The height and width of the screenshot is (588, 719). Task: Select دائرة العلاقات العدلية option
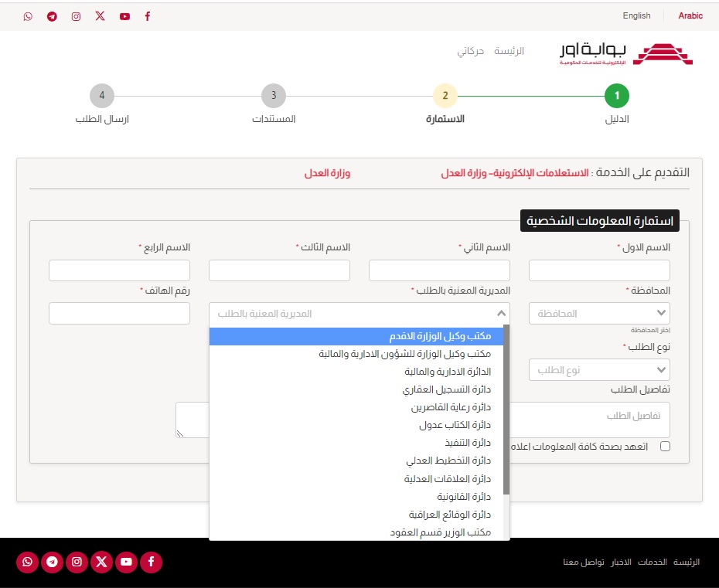[356, 479]
